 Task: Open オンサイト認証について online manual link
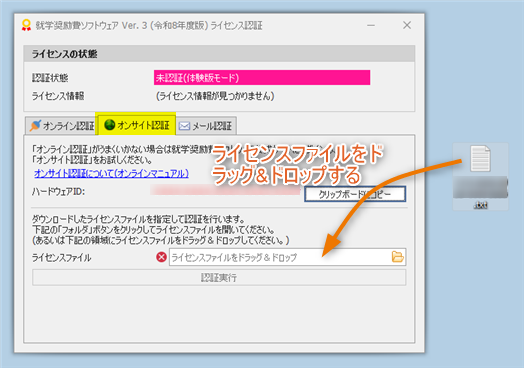(111, 173)
